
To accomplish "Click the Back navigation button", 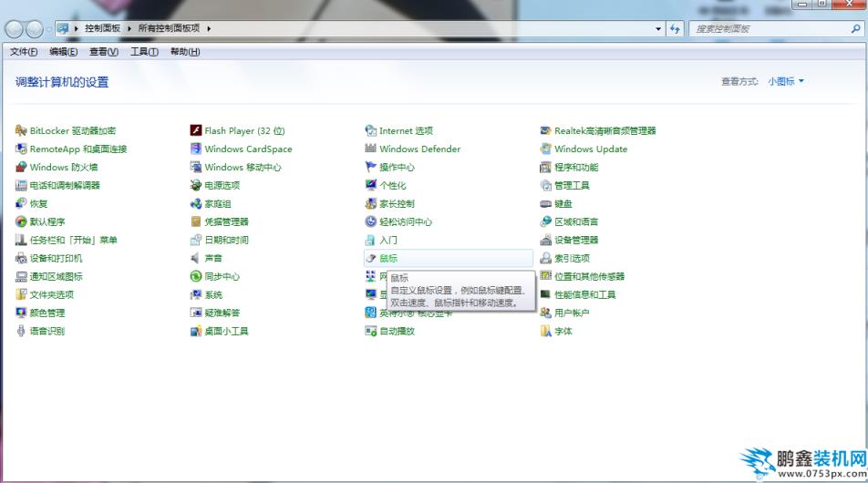I will [15, 29].
